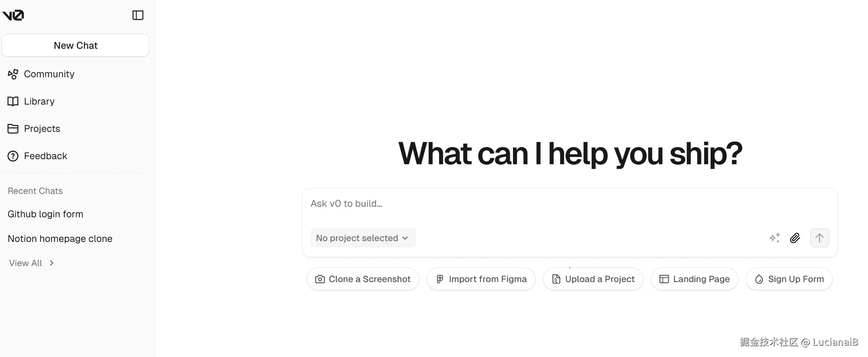Click the send arrow button
The image size is (868, 357).
tap(820, 238)
